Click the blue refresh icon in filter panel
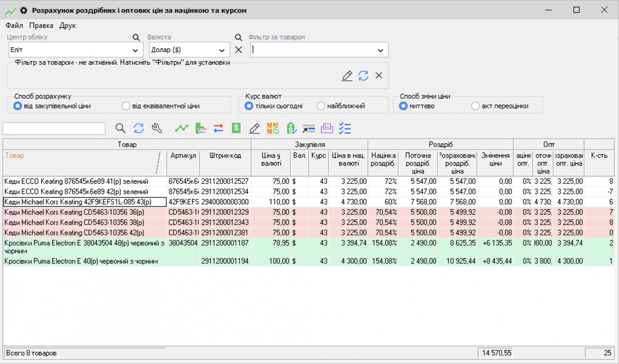The height and width of the screenshot is (364, 619). point(363,76)
